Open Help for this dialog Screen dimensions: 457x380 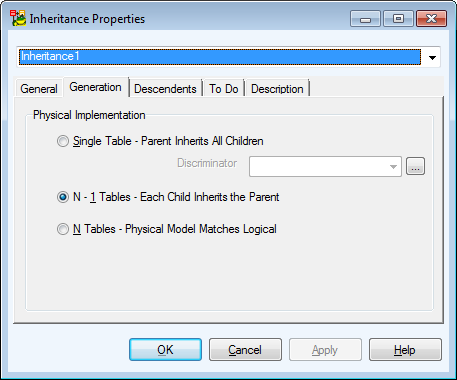[405, 350]
